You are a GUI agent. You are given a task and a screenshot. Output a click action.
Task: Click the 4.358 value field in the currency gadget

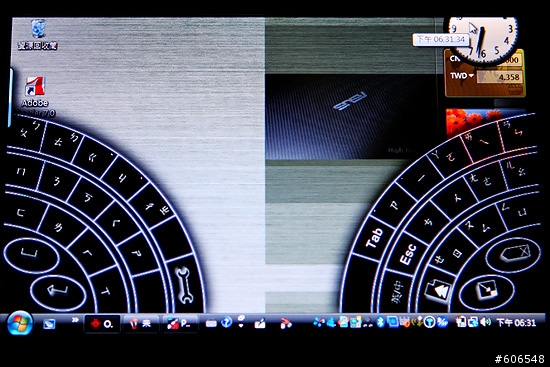499,77
